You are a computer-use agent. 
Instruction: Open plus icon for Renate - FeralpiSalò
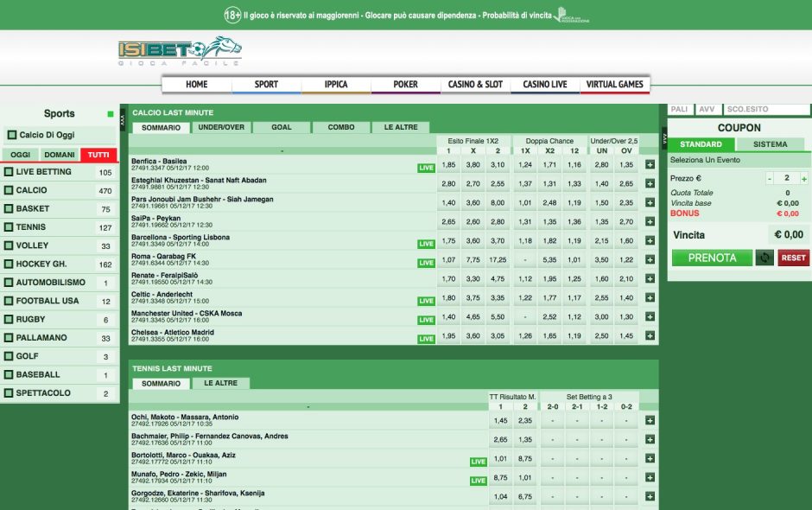pyautogui.click(x=650, y=279)
